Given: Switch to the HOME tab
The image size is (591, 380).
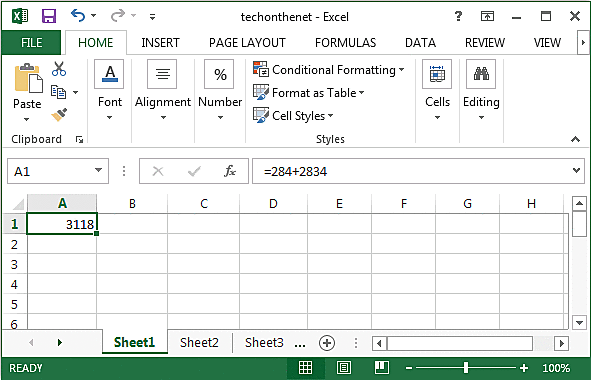Looking at the screenshot, I should point(96,43).
